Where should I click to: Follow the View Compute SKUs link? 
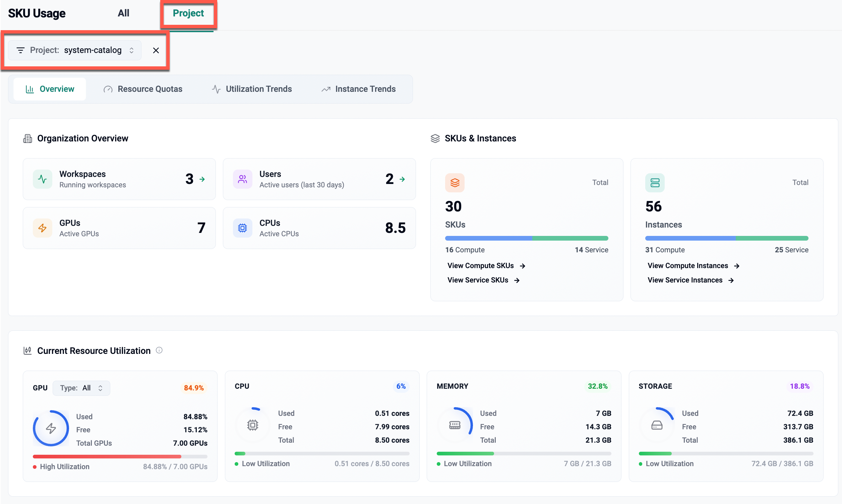[486, 266]
